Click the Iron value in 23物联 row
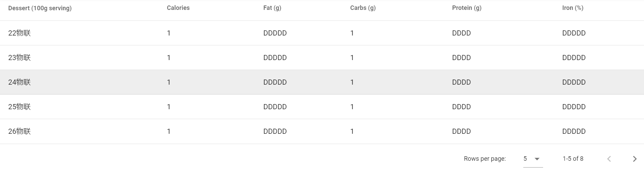Viewport: 644px width, 172px height. pyautogui.click(x=574, y=58)
